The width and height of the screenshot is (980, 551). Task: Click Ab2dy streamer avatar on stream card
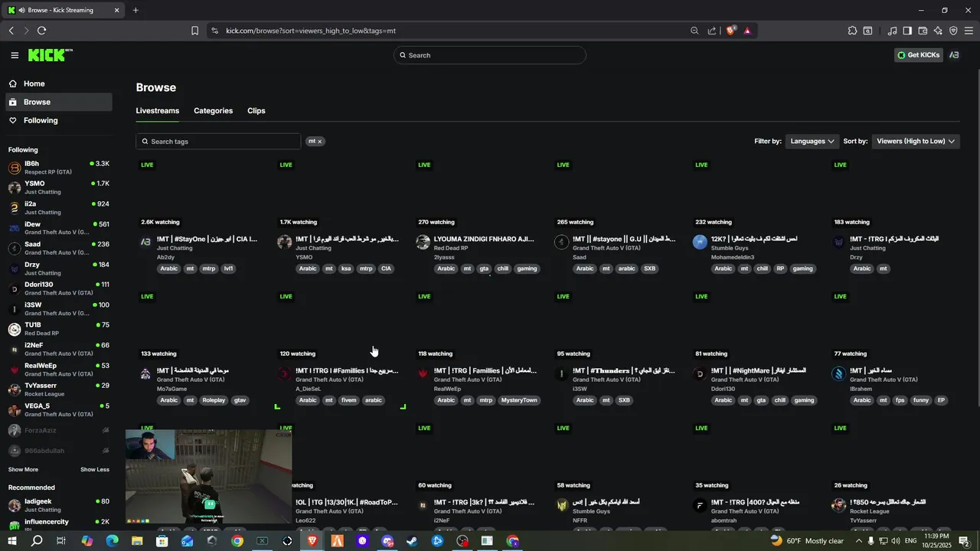point(145,242)
